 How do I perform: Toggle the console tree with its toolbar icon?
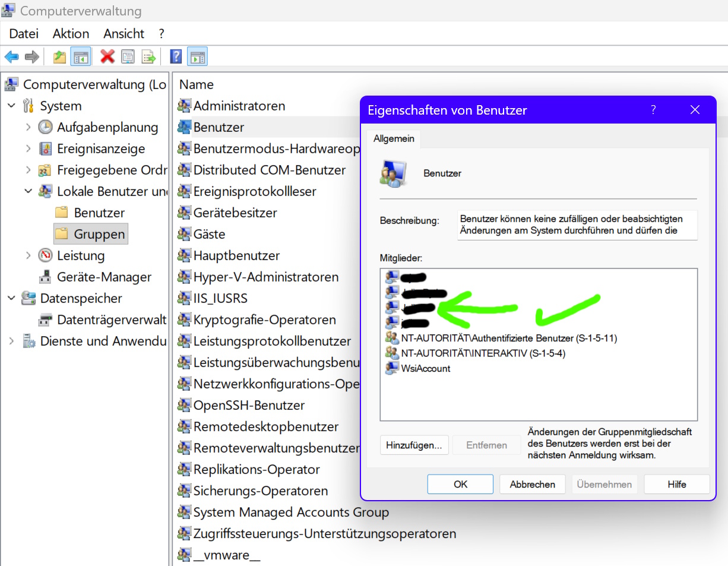(x=81, y=56)
